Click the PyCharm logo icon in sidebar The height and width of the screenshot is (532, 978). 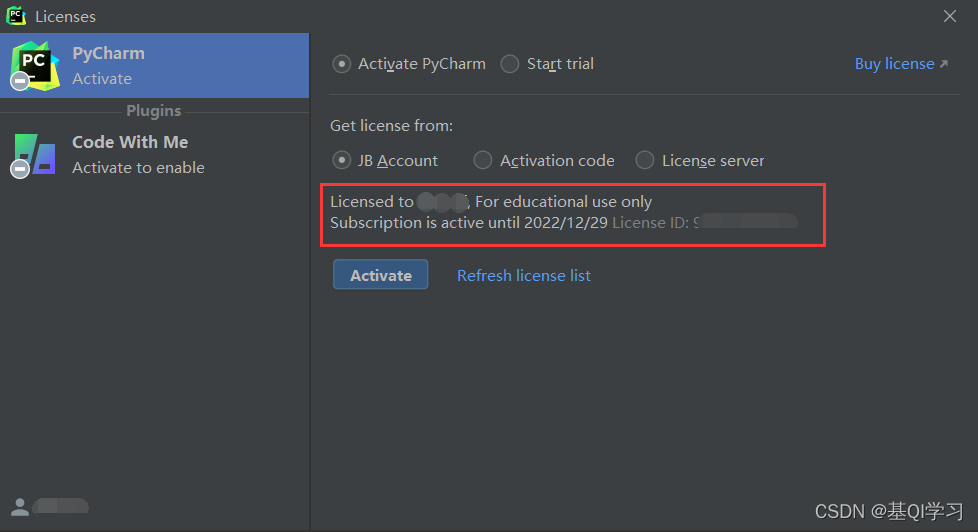(35, 65)
